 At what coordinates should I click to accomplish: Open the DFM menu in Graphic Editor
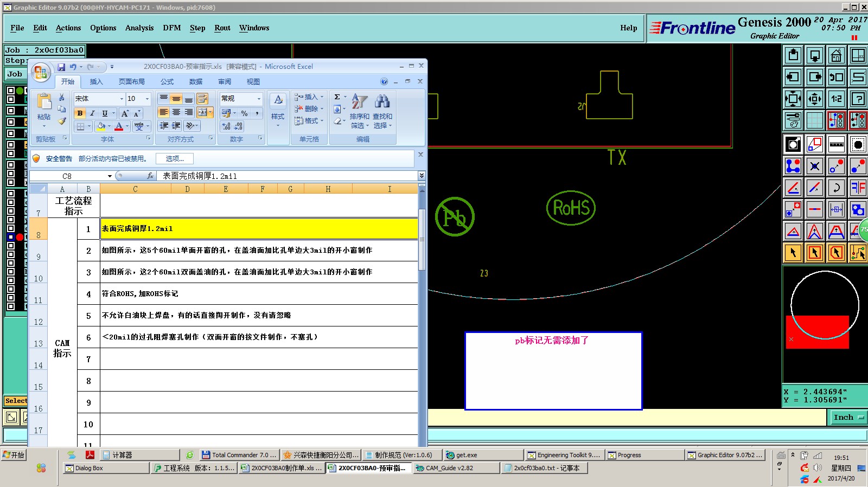[x=172, y=28]
